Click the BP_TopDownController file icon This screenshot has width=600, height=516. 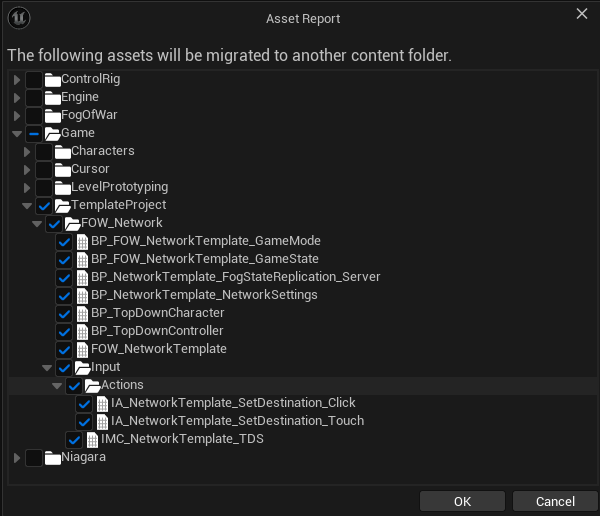tap(82, 331)
